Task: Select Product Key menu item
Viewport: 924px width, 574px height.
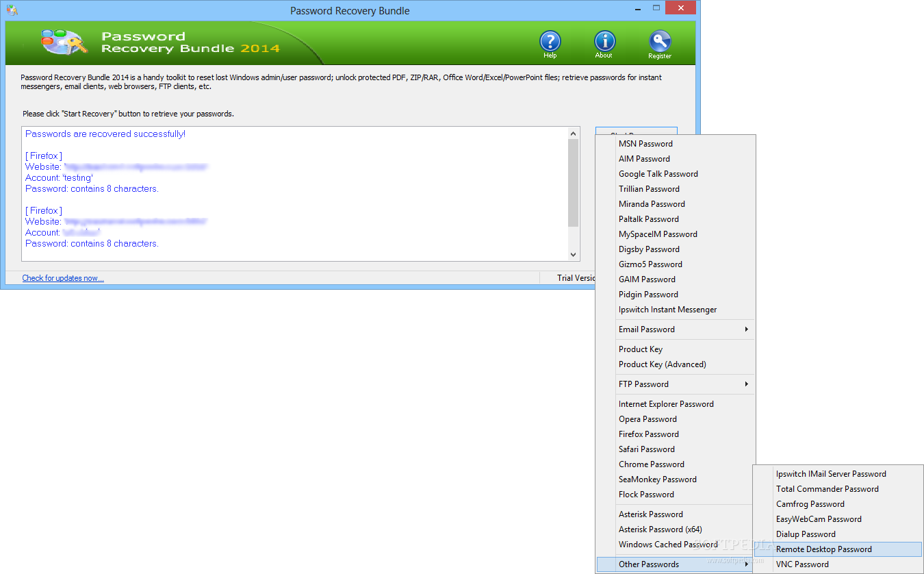Action: coord(676,349)
